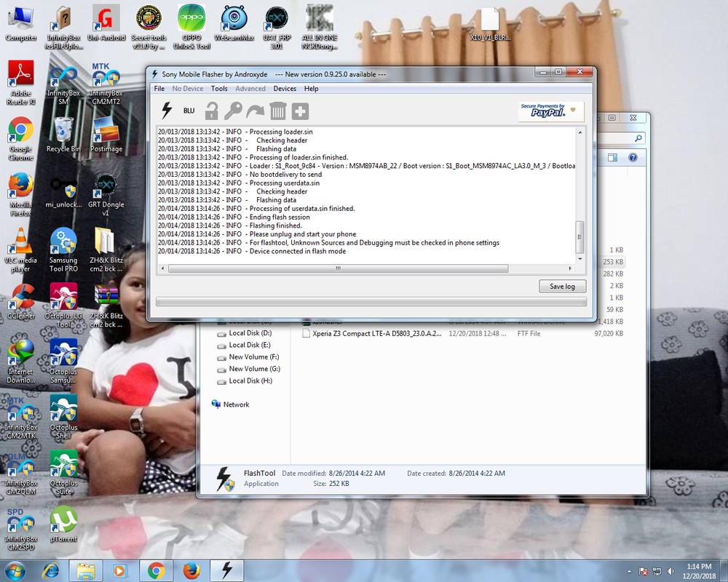Viewport: 728px width, 582px height.
Task: Open the X10_V1_BLR file on desktop
Action: pyautogui.click(x=490, y=25)
